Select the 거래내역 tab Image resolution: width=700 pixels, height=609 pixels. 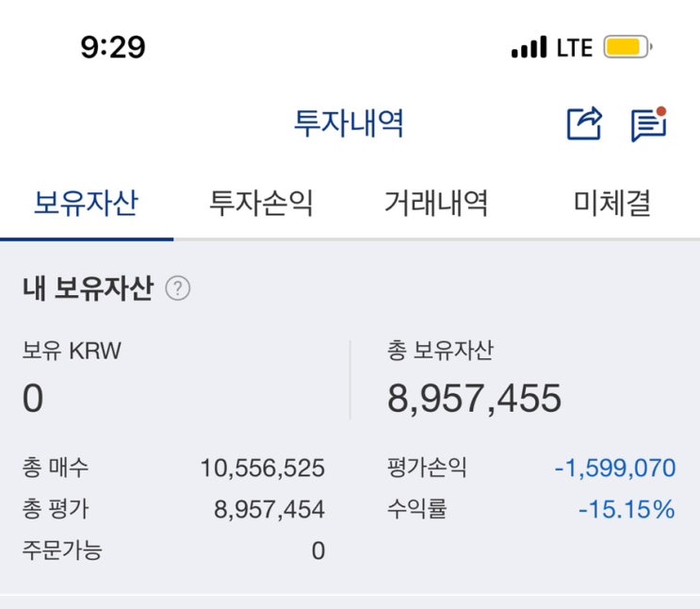(436, 203)
